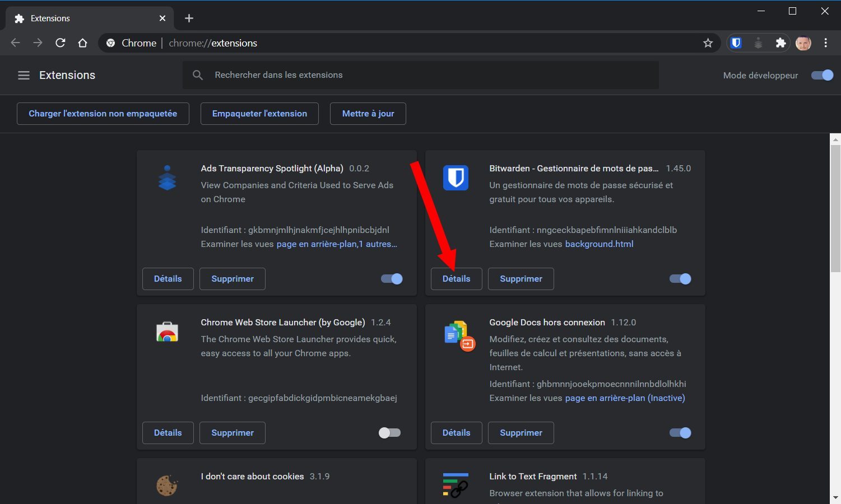Image resolution: width=841 pixels, height=504 pixels.
Task: Open page en arrière-plan,1 autres link
Action: point(337,244)
